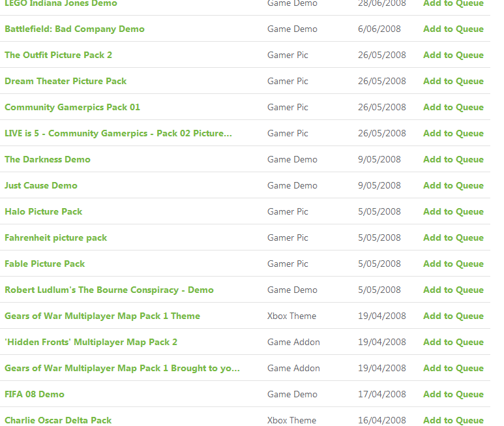Viewport: 504px width, 426px height.
Task: Open Halo Picture Pack link
Action: 44,211
